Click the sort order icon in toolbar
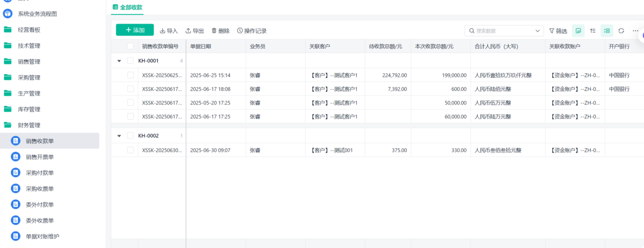 coord(593,31)
